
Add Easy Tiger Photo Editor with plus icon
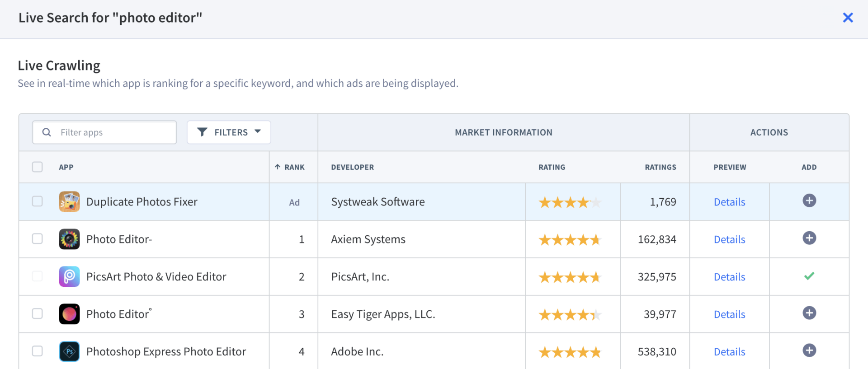(x=809, y=313)
